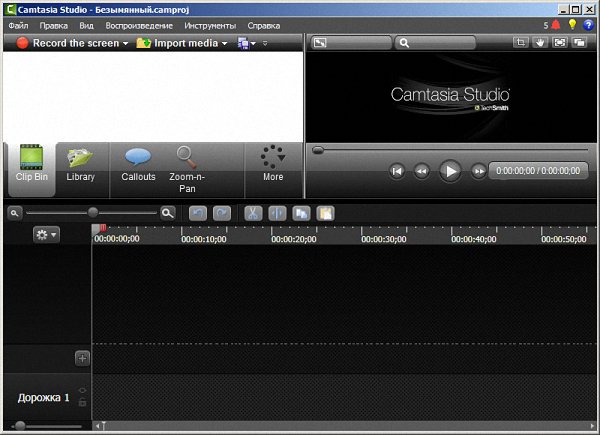Click the Split clip icon
The image size is (600, 435).
click(277, 213)
